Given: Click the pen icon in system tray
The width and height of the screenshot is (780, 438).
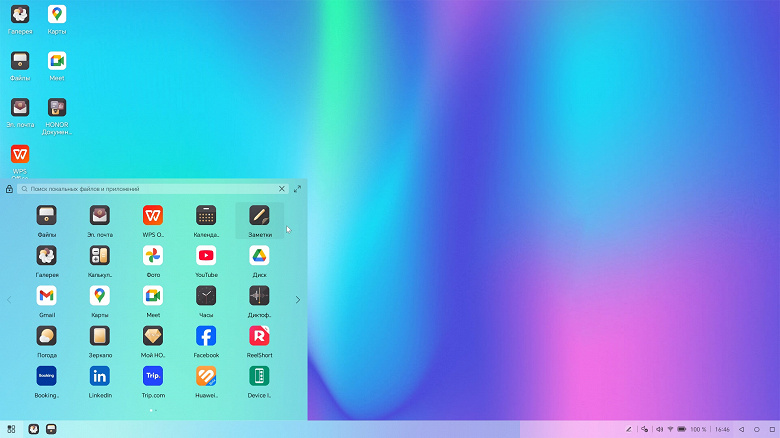Looking at the screenshot, I should click(629, 429).
